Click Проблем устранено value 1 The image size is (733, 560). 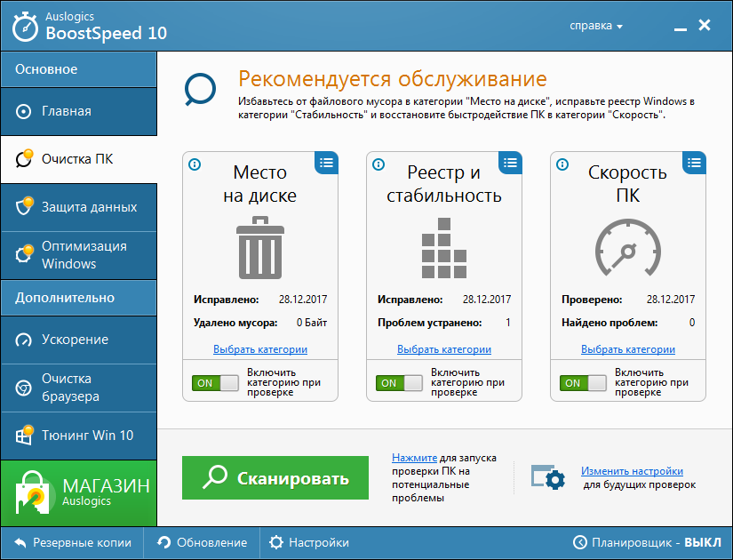tap(507, 323)
